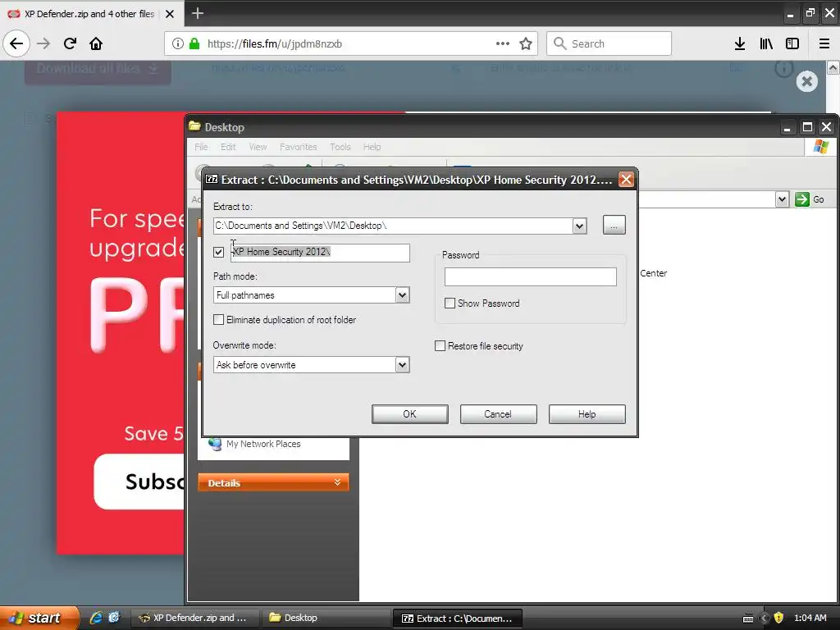Click the Firefox search box

[609, 43]
